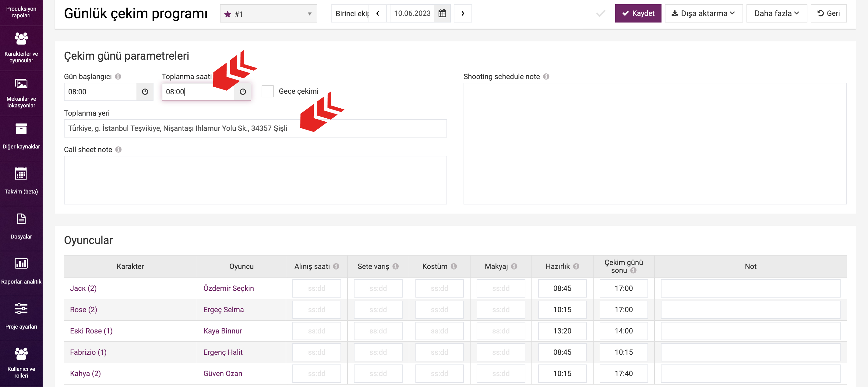Image resolution: width=868 pixels, height=387 pixels.
Task: Open the date picker calendar icon
Action: click(442, 13)
